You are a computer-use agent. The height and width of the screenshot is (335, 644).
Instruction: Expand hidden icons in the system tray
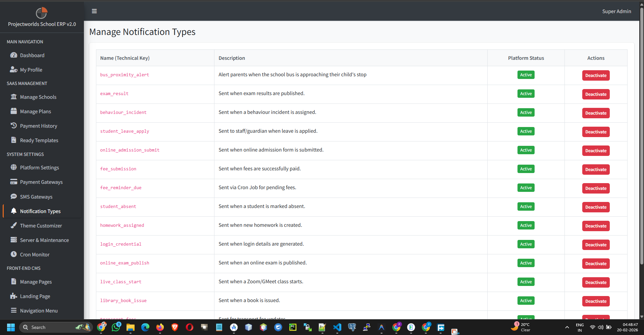pyautogui.click(x=566, y=327)
